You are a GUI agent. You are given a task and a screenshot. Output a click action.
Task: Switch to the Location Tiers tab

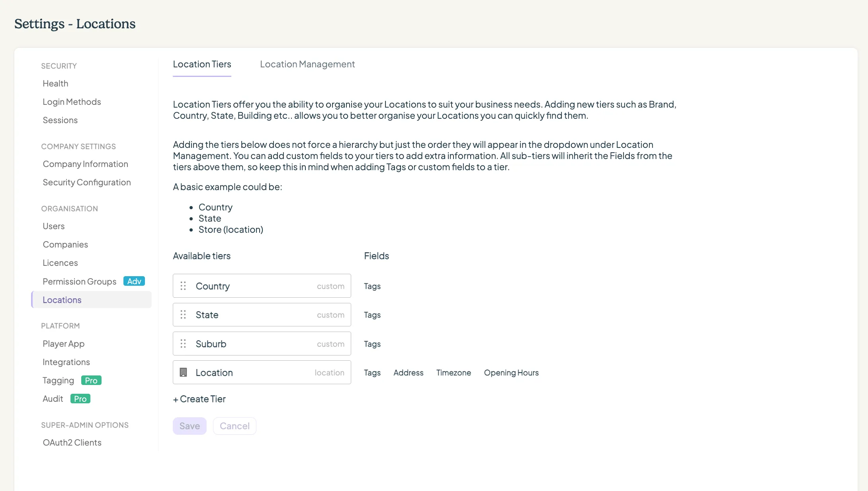(x=202, y=64)
